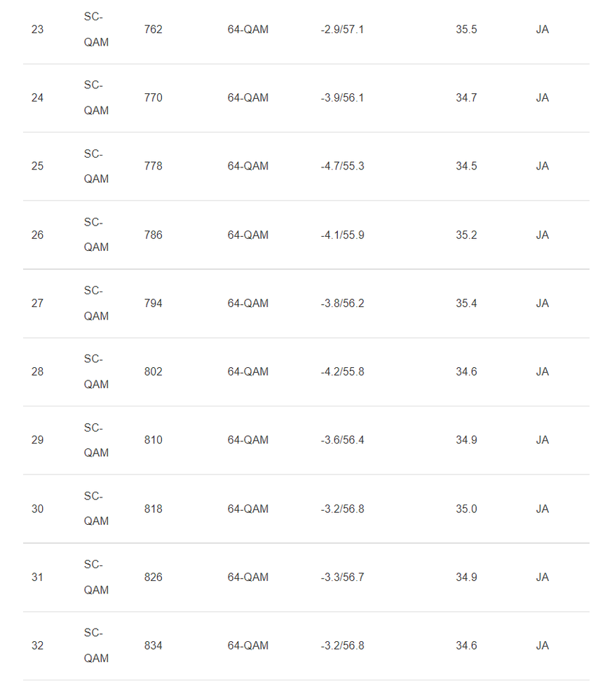Select the 35.4 value in row 27

point(466,303)
